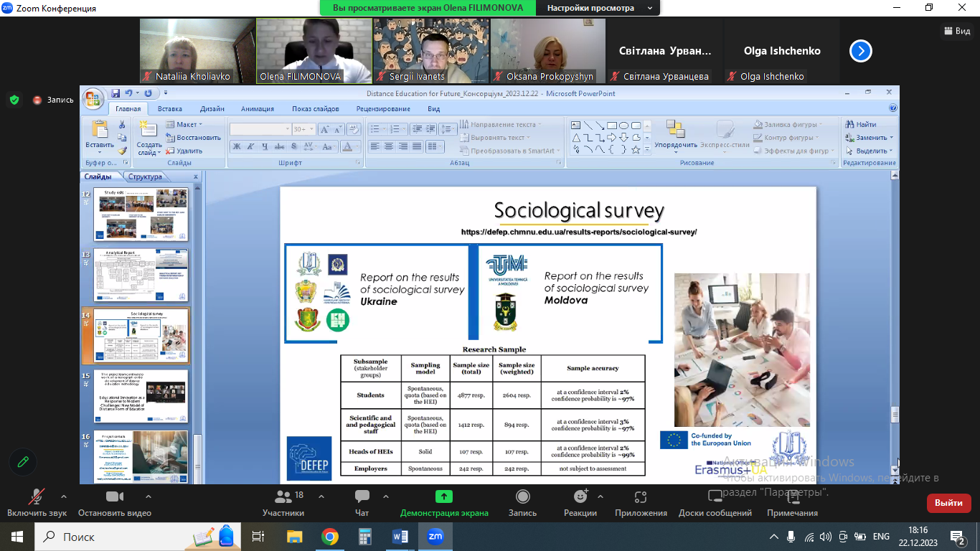Expand audio options arrow next to microphone
Viewport: 980px width, 551px height.
coord(64,496)
